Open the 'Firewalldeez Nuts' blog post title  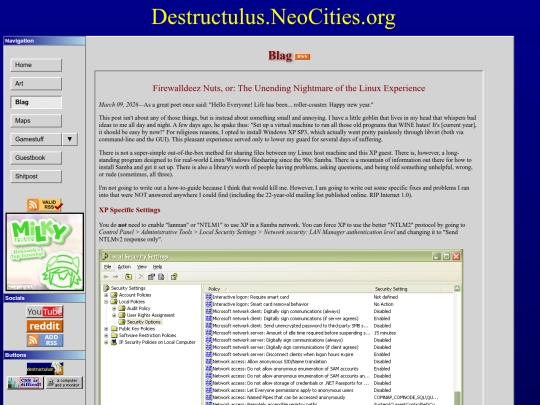[289, 88]
